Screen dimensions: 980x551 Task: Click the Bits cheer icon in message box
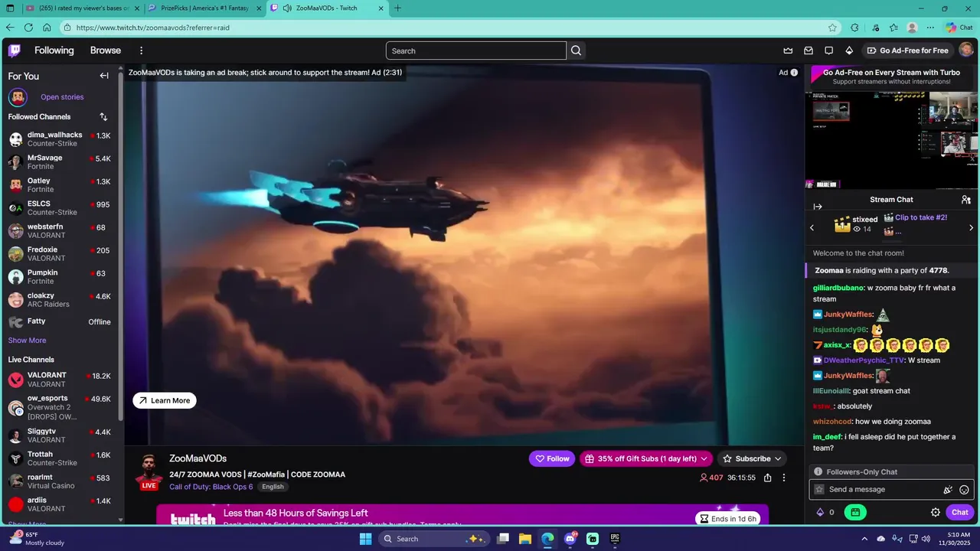click(x=948, y=490)
